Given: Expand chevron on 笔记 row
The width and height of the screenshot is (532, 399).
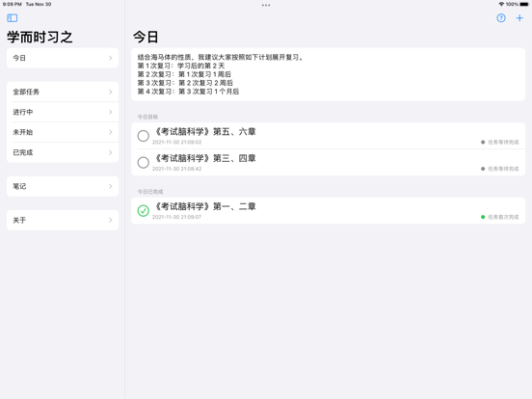Looking at the screenshot, I should pos(111,186).
